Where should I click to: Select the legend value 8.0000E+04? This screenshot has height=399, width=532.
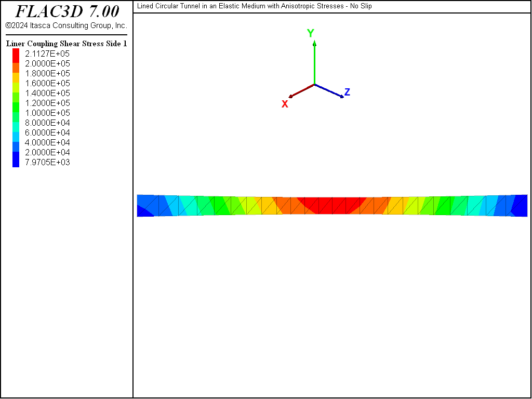pos(47,123)
